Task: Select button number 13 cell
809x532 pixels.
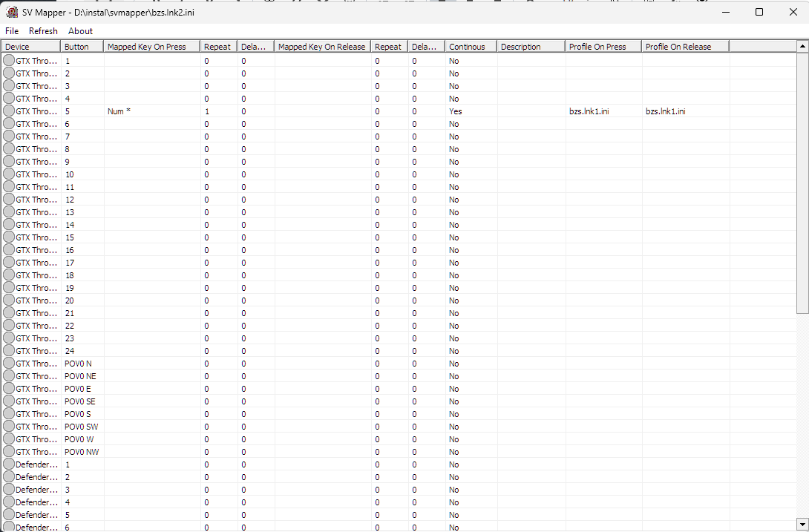Action: tap(69, 212)
